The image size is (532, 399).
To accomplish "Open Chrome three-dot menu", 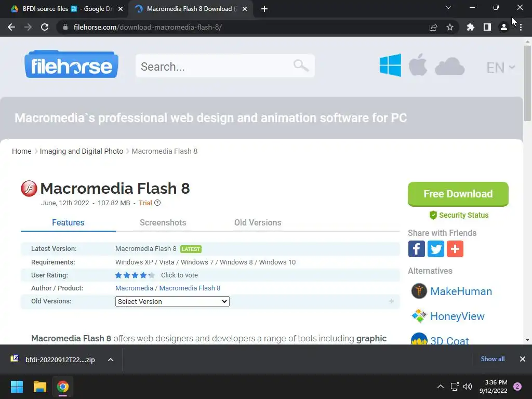I will [521, 27].
